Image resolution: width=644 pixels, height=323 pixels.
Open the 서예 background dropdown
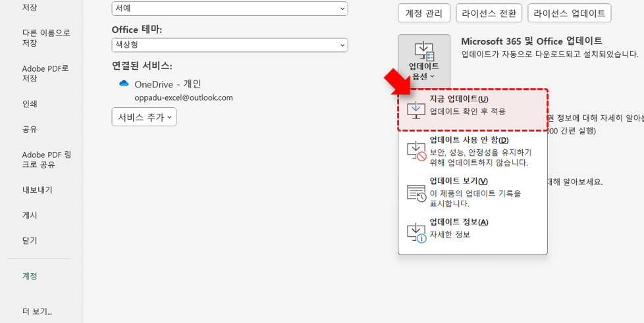[x=230, y=9]
